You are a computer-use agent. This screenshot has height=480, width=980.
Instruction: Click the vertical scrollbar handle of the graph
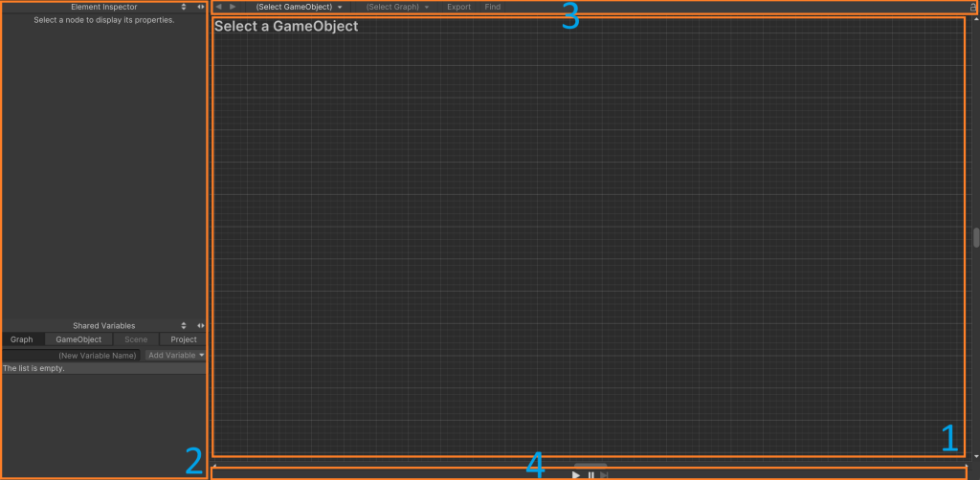click(975, 237)
